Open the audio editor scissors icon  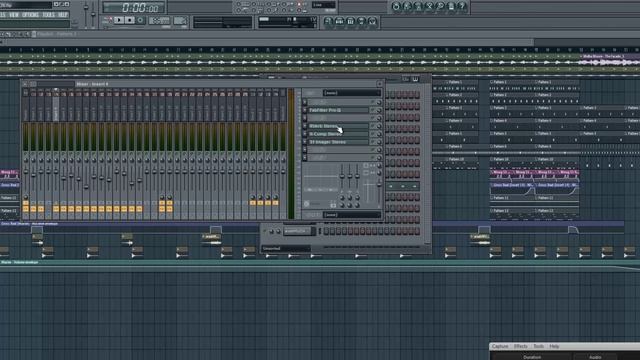[x=429, y=6]
